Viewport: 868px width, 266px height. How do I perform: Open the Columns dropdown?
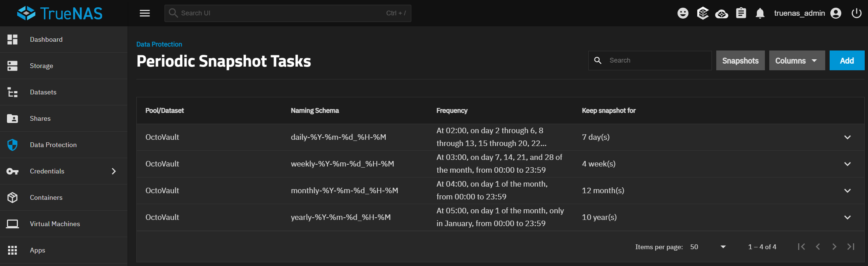(797, 60)
